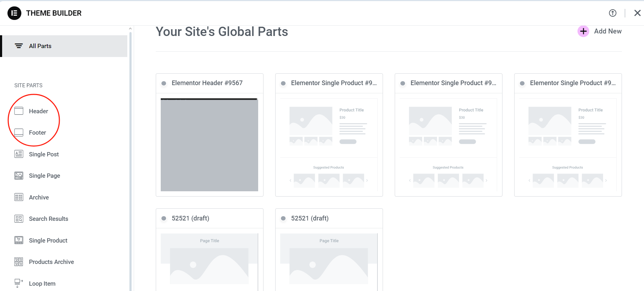Click the pink plus Add New icon
The height and width of the screenshot is (291, 644).
[583, 31]
